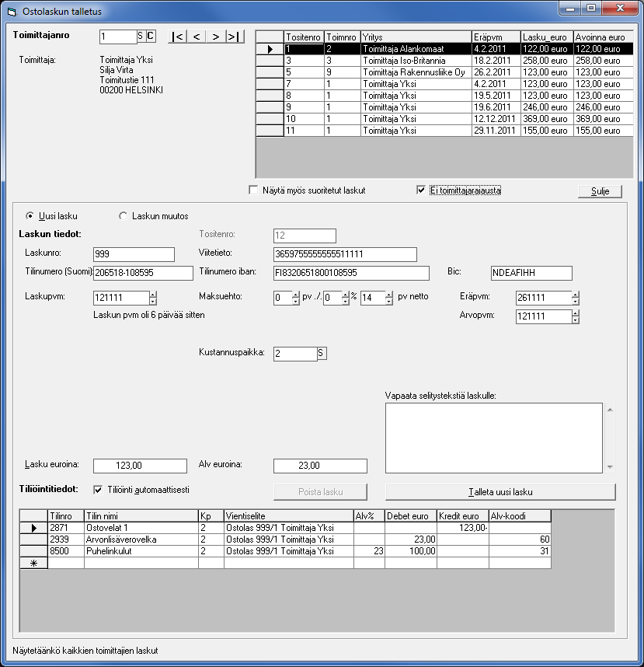The image size is (644, 667).
Task: Enable Näytä myös suoritetut laskut checkbox
Action: point(253,190)
